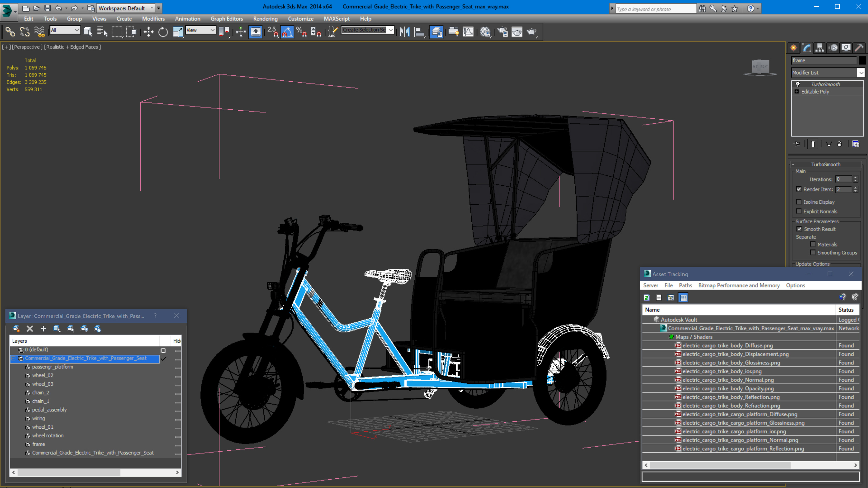Switch to the Create command panel
The height and width of the screenshot is (488, 868).
click(x=794, y=48)
